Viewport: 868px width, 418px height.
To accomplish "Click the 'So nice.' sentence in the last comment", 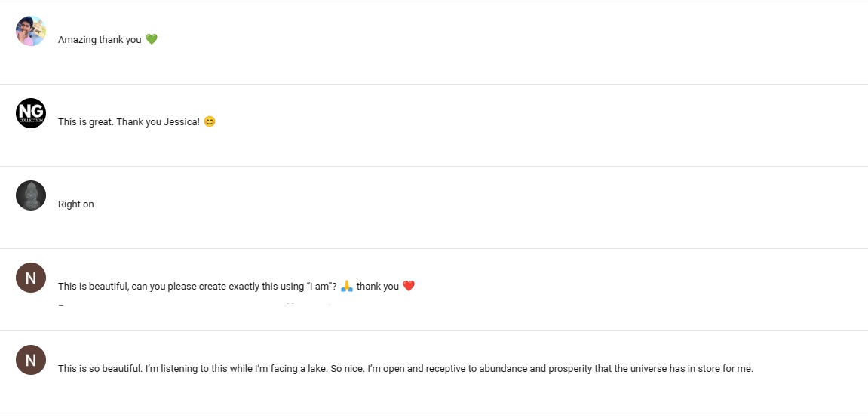I will [x=347, y=369].
